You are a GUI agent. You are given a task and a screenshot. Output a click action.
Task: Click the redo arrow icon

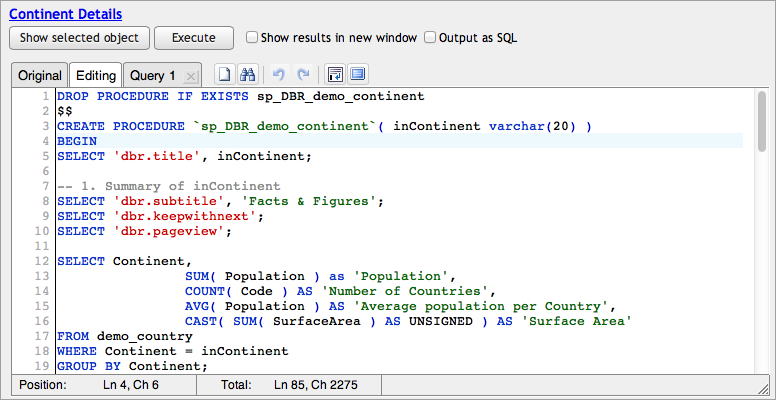pyautogui.click(x=302, y=75)
